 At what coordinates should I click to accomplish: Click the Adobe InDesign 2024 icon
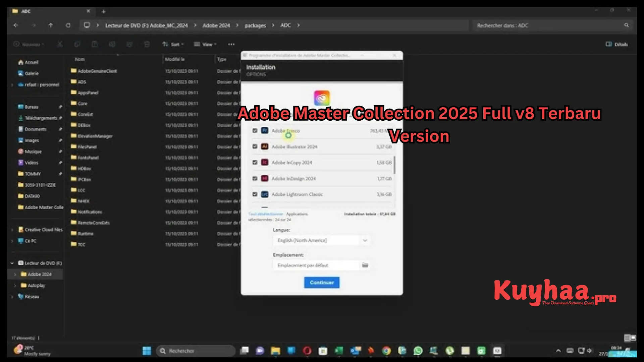[x=265, y=178]
